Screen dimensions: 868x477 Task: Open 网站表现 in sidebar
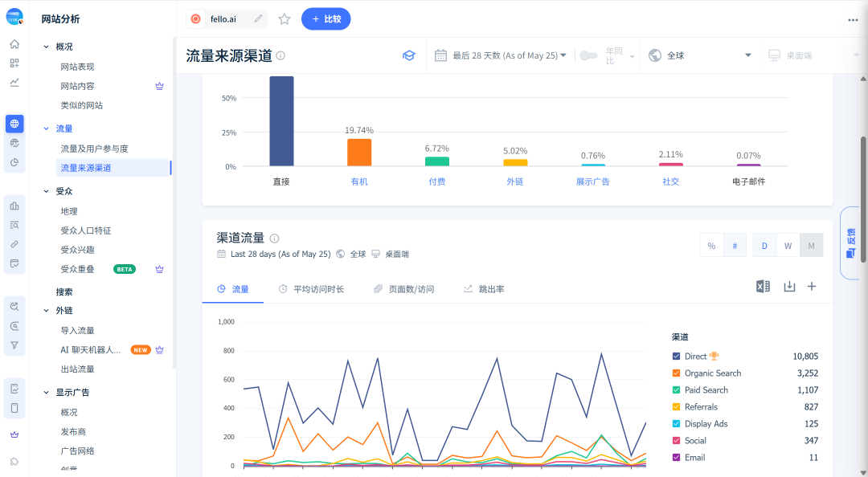[x=77, y=67]
